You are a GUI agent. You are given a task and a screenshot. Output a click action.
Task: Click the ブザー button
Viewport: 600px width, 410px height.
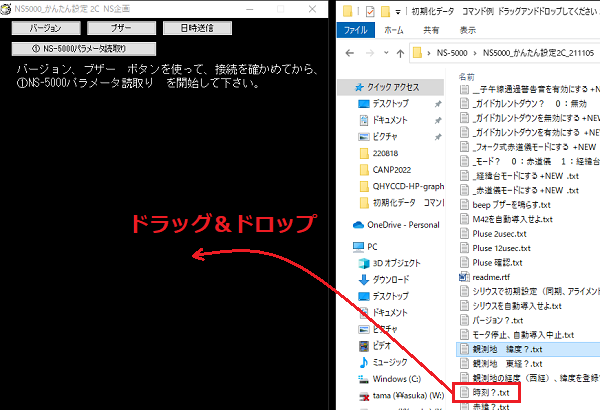(121, 28)
